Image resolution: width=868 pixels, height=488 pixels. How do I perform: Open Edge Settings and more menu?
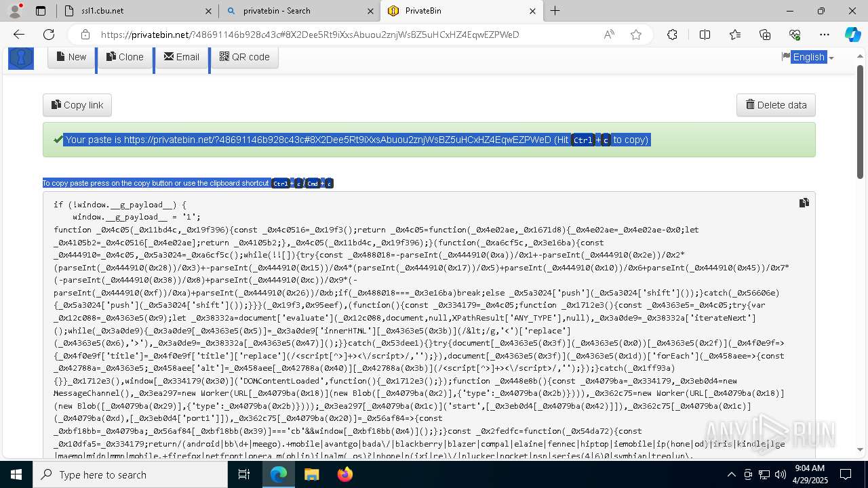[x=825, y=35]
